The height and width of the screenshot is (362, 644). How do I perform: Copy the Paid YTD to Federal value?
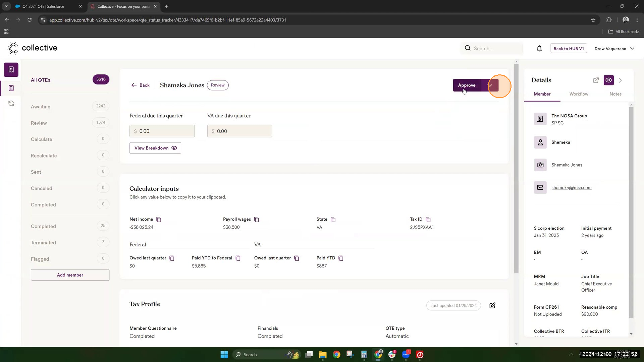click(x=238, y=258)
